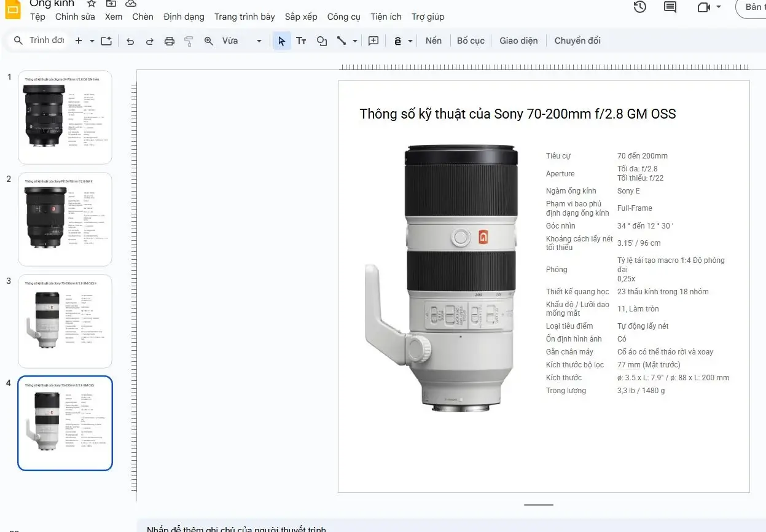
Task: Add a comment using toolbar icon
Action: coord(373,41)
